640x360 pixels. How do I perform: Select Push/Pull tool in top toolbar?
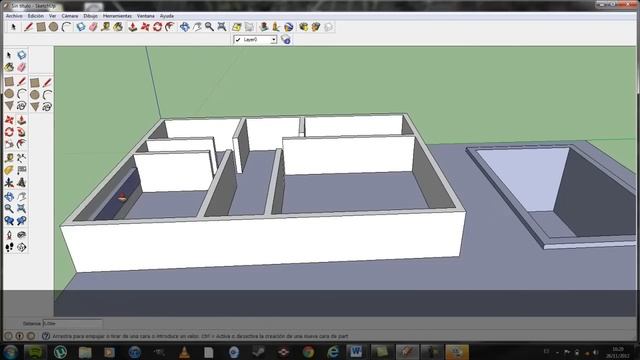[133, 27]
